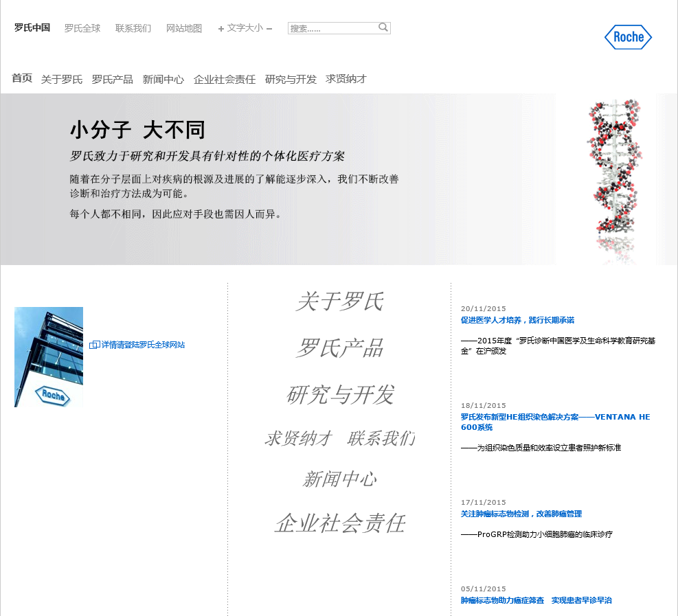Click large italic 关于罗氏 center link
The height and width of the screenshot is (616, 678).
pyautogui.click(x=340, y=301)
